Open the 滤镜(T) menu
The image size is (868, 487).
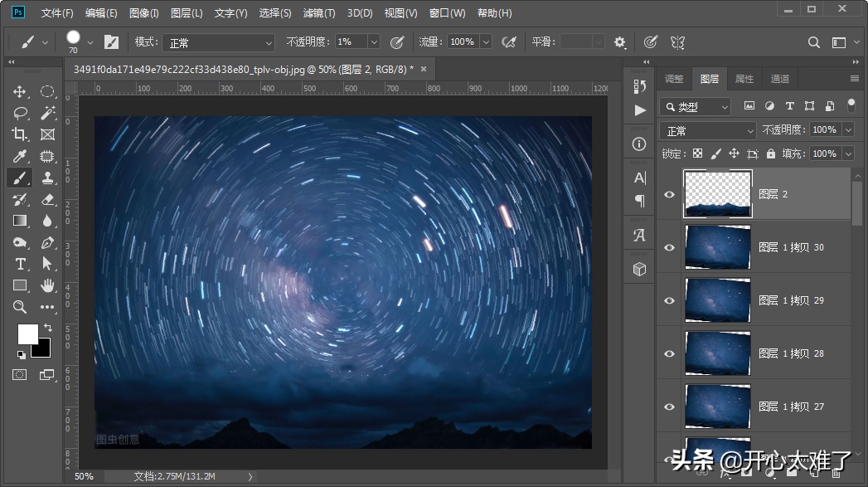click(x=319, y=12)
